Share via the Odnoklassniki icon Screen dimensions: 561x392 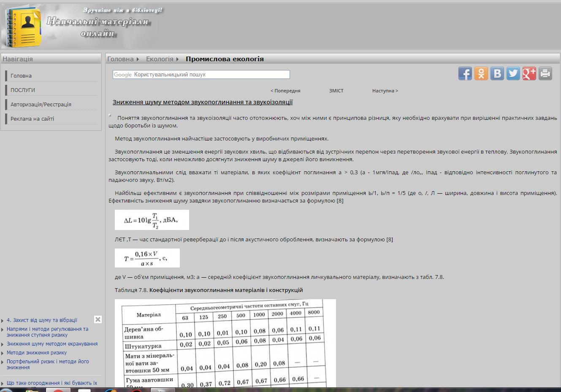(x=481, y=73)
